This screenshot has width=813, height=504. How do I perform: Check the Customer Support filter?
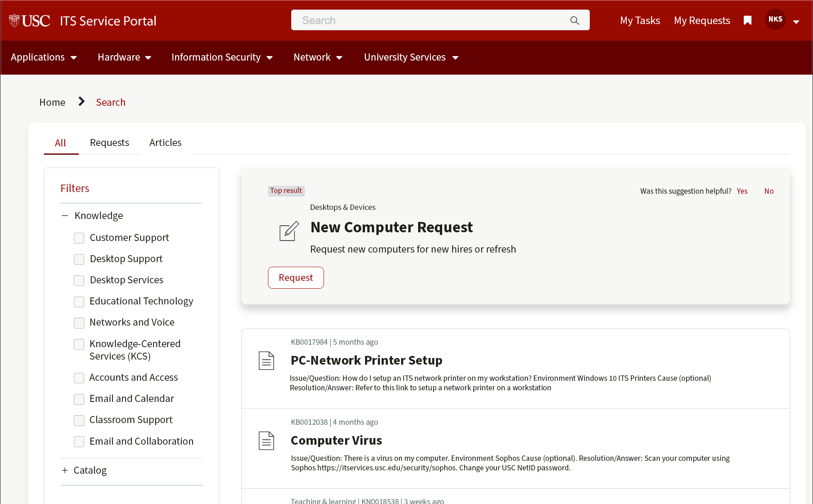[79, 238]
